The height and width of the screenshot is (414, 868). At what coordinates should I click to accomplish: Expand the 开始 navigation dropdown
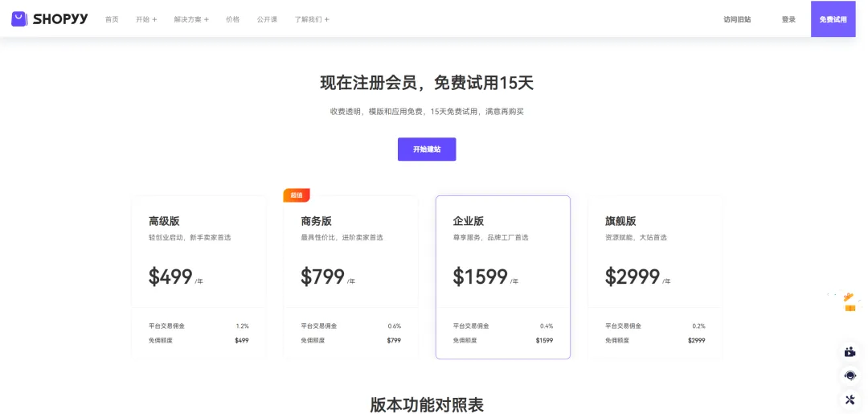point(146,19)
